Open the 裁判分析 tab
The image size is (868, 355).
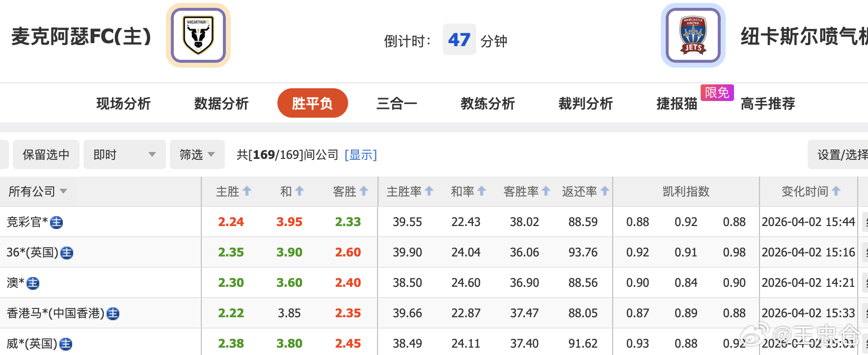[586, 103]
